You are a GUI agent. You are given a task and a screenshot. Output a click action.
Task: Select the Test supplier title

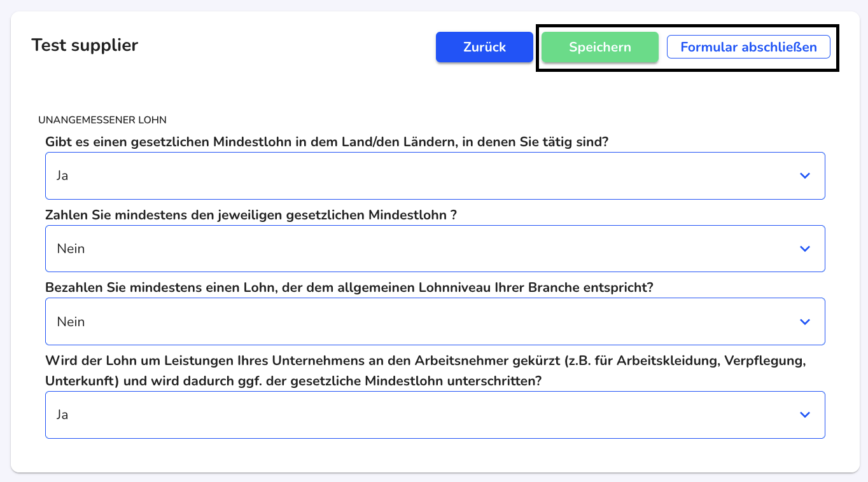point(85,45)
